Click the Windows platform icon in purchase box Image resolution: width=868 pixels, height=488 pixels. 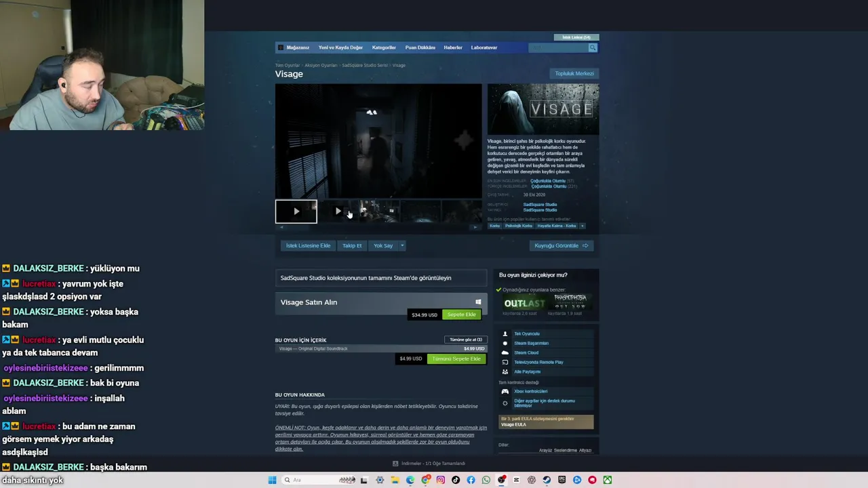(478, 302)
